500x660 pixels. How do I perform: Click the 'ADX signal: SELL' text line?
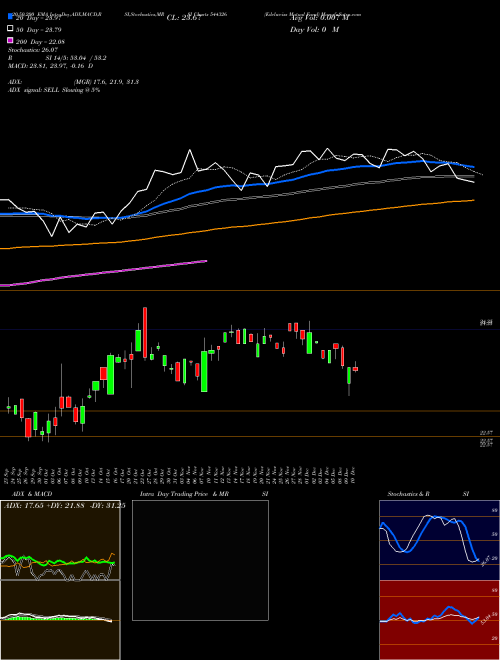click(x=54, y=90)
